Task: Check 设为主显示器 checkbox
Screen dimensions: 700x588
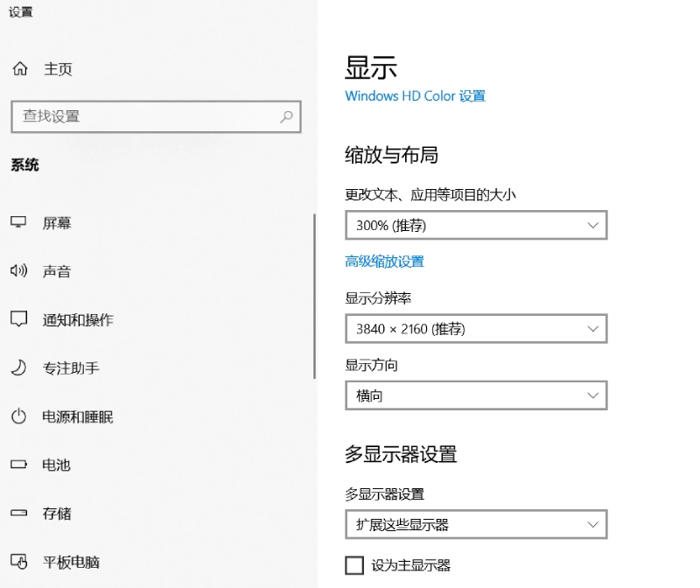Action: 354,564
